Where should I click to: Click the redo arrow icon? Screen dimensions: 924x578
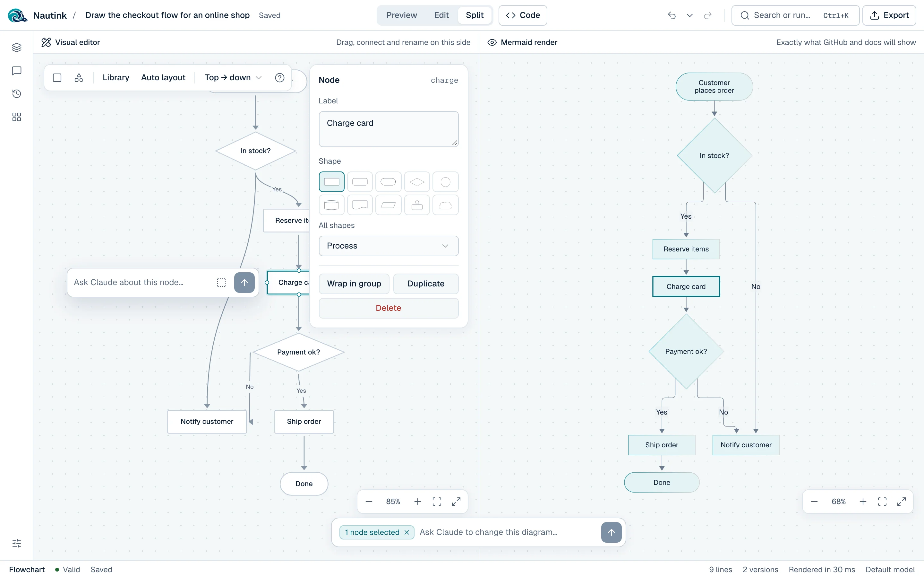[707, 15]
